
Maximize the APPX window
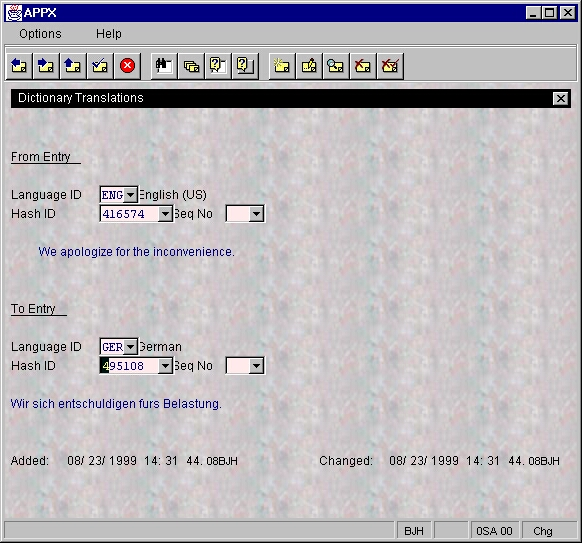pos(550,13)
